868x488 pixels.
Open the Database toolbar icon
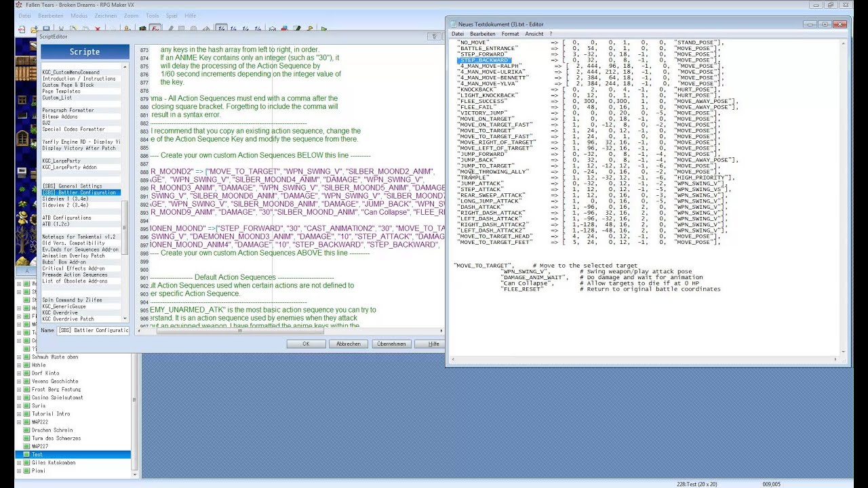(272, 29)
